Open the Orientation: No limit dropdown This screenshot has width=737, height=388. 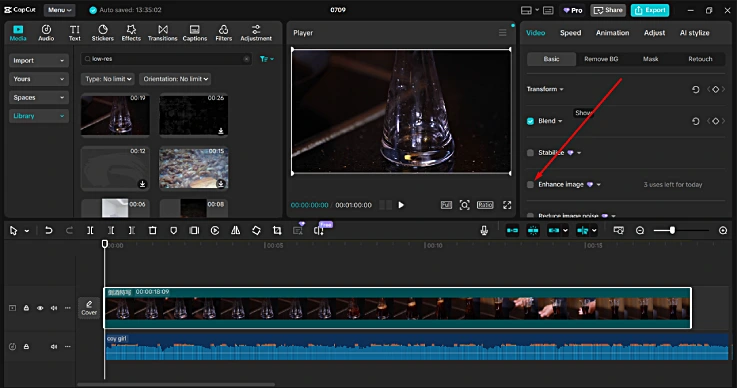tap(175, 79)
